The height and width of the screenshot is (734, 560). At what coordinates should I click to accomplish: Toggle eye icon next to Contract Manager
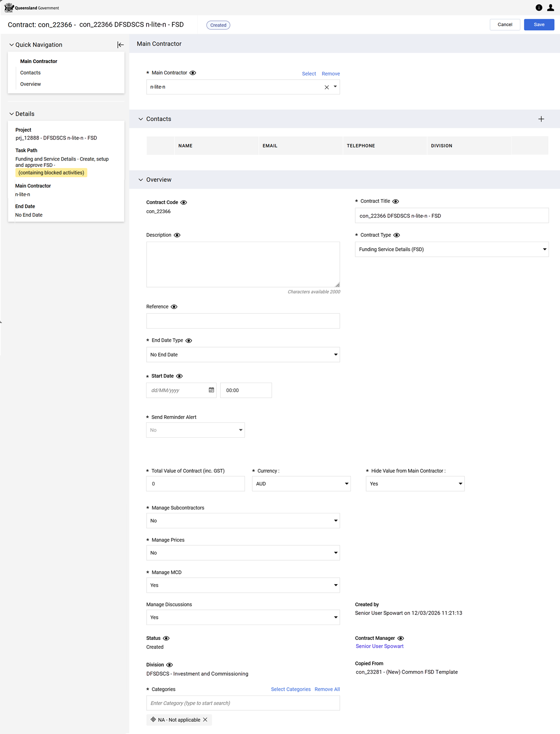[x=400, y=638]
